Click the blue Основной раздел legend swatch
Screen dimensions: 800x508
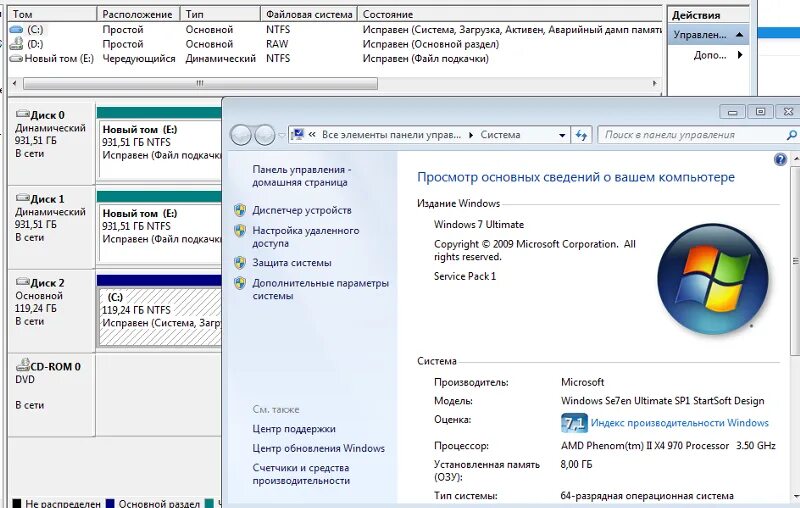(x=110, y=504)
